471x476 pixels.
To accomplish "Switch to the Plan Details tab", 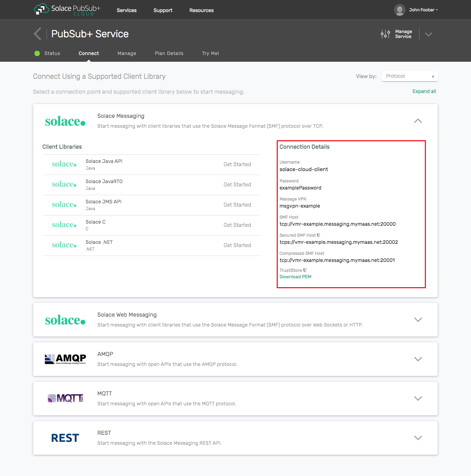I will [169, 54].
